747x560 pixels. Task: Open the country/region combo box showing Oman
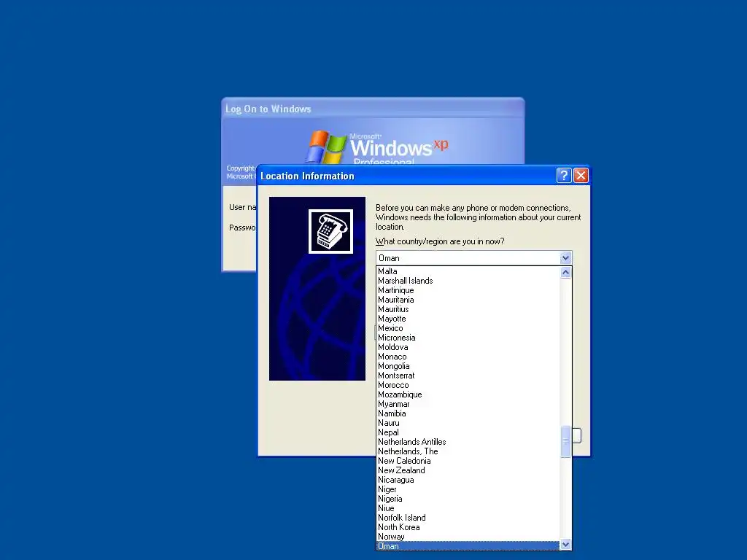pyautogui.click(x=473, y=258)
